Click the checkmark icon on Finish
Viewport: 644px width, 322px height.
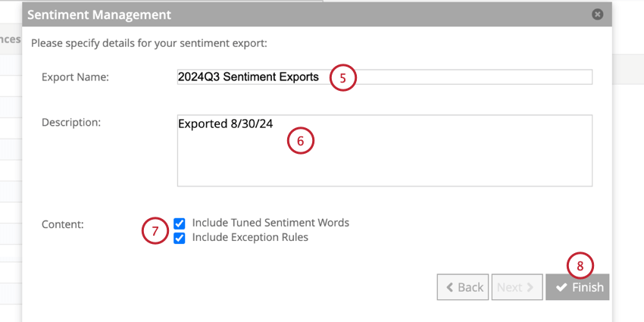tap(561, 287)
